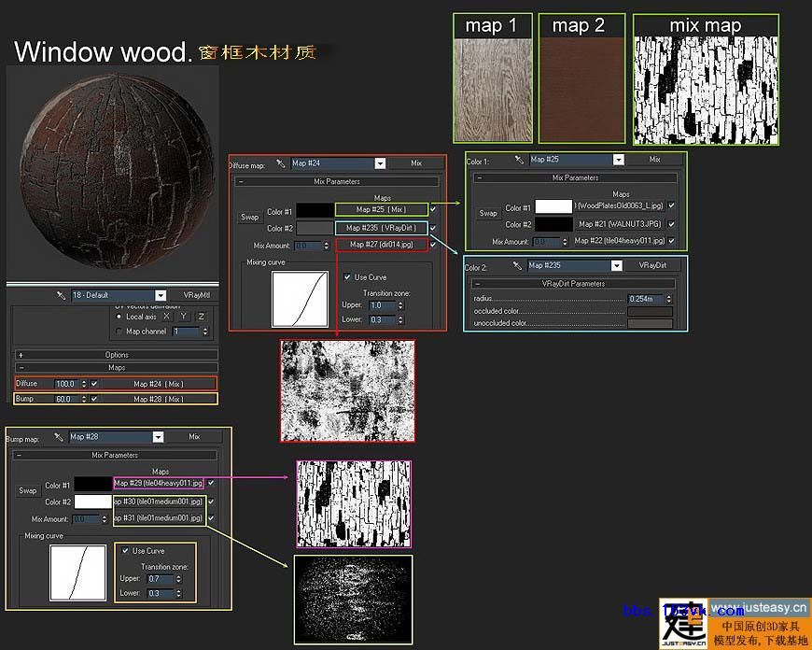Click the X axis button

pos(167,317)
